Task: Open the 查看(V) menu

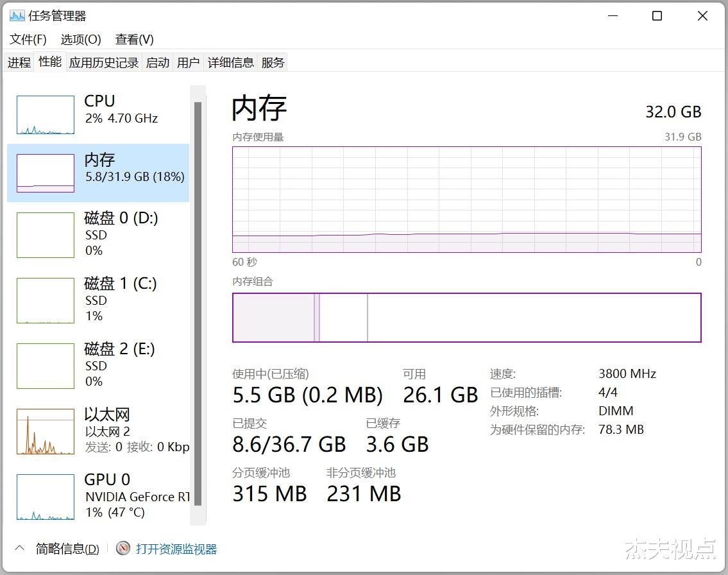Action: coord(133,39)
